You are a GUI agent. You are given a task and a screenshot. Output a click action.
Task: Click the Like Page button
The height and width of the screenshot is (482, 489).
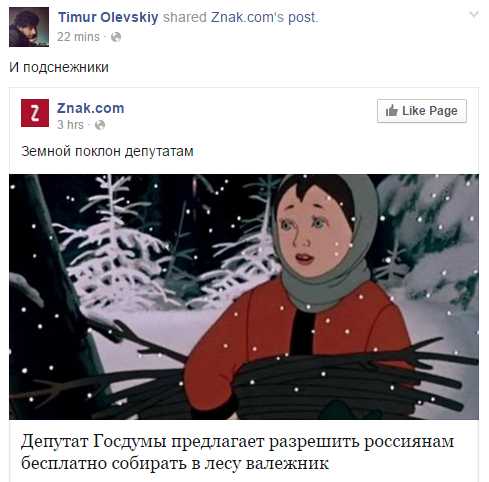(x=422, y=111)
